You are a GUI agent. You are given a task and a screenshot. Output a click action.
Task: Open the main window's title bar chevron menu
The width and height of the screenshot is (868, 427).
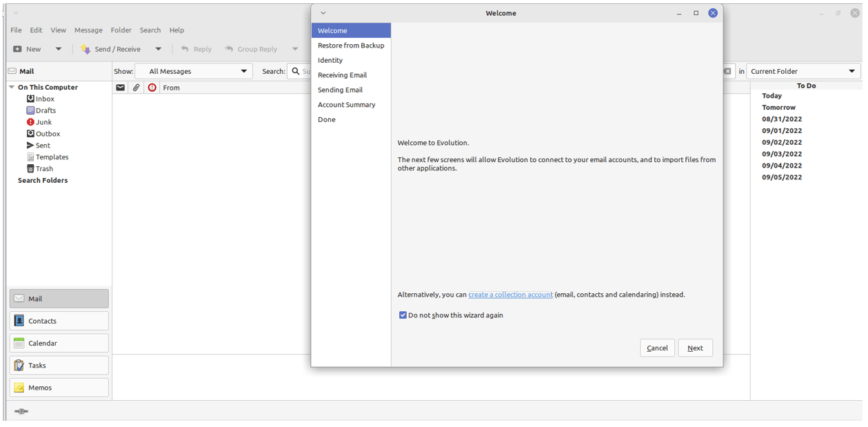pyautogui.click(x=16, y=13)
